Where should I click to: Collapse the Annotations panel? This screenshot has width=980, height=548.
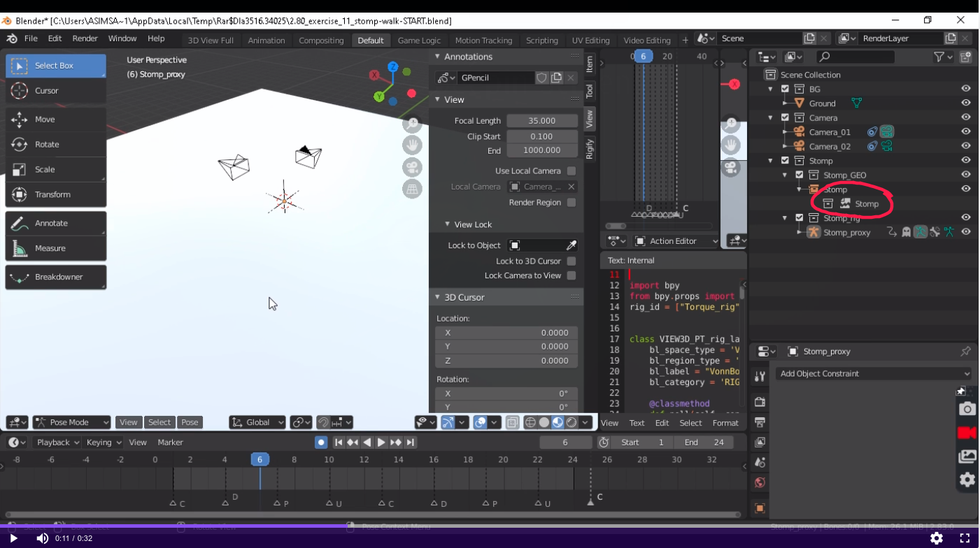point(438,57)
